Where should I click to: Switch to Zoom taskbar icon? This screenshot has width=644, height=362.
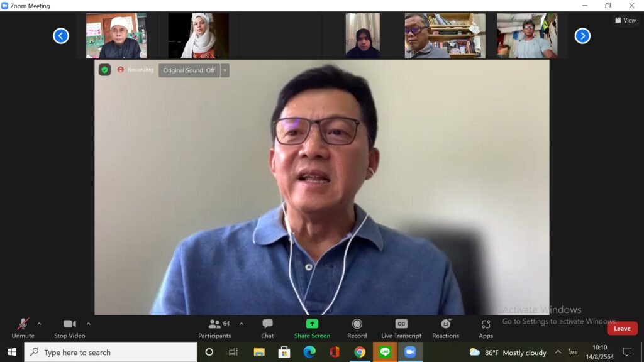pos(410,352)
